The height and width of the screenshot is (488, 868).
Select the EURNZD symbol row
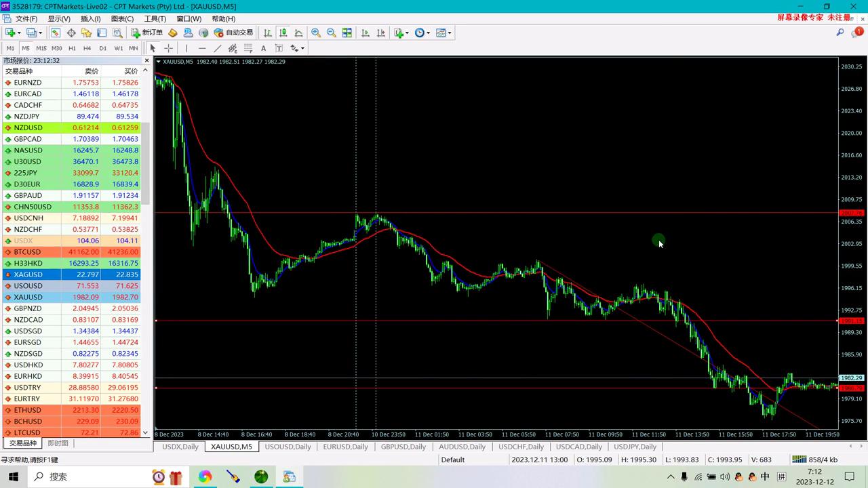[71, 83]
